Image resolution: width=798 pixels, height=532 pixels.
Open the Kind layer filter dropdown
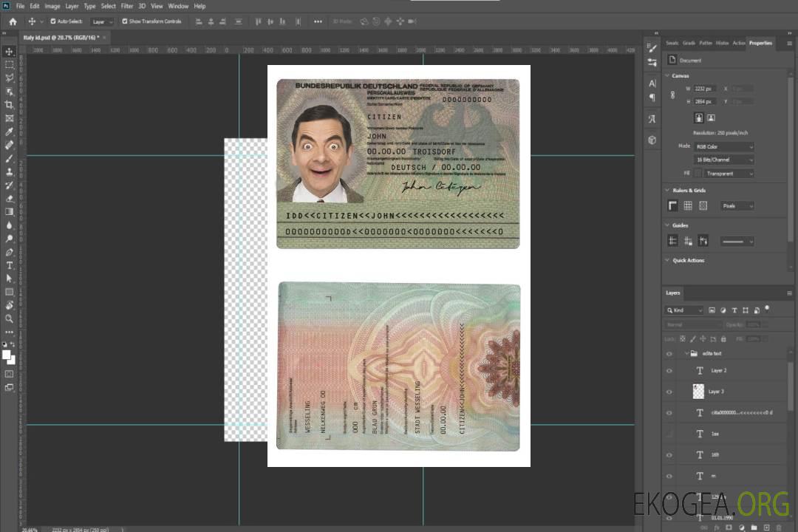pyautogui.click(x=684, y=310)
